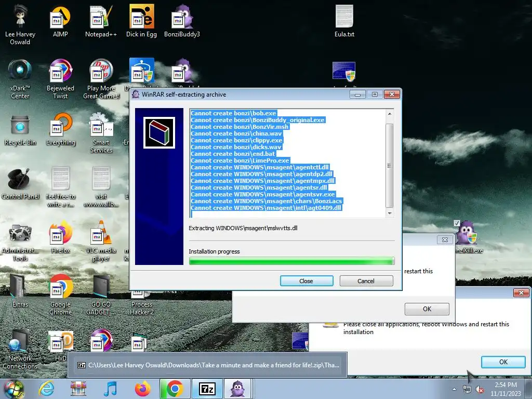Select the VLC media player shortcut
This screenshot has height=399, width=532.
tap(101, 241)
